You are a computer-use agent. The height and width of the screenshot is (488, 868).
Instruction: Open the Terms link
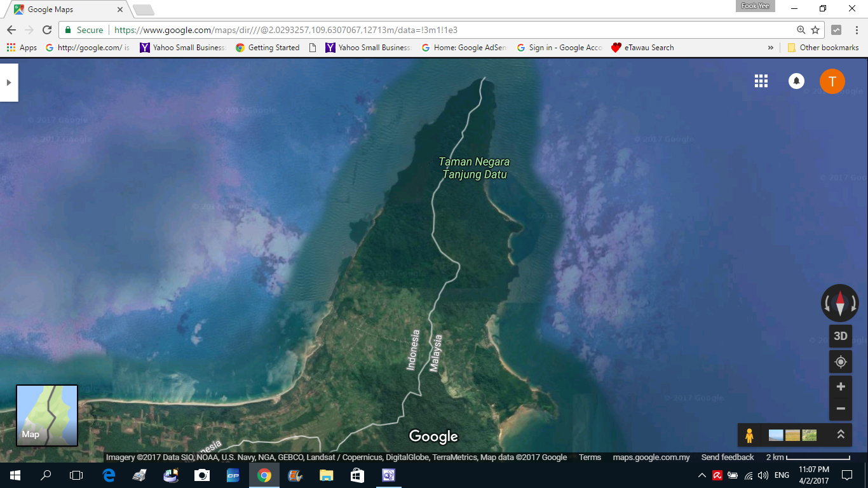click(x=590, y=457)
